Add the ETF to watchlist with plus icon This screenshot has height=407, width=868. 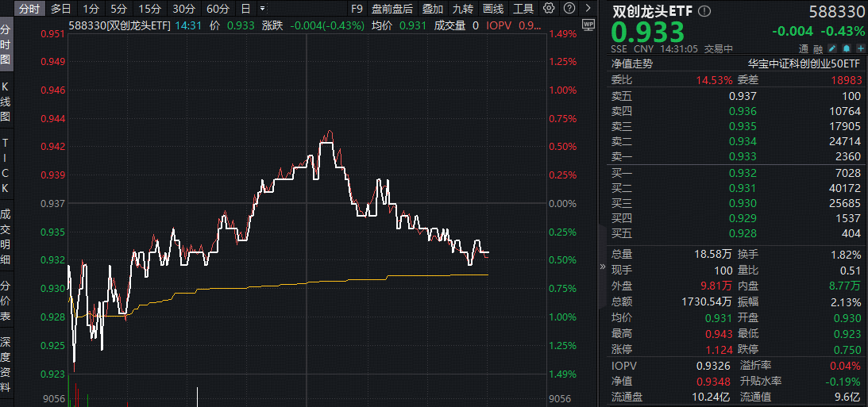858,48
